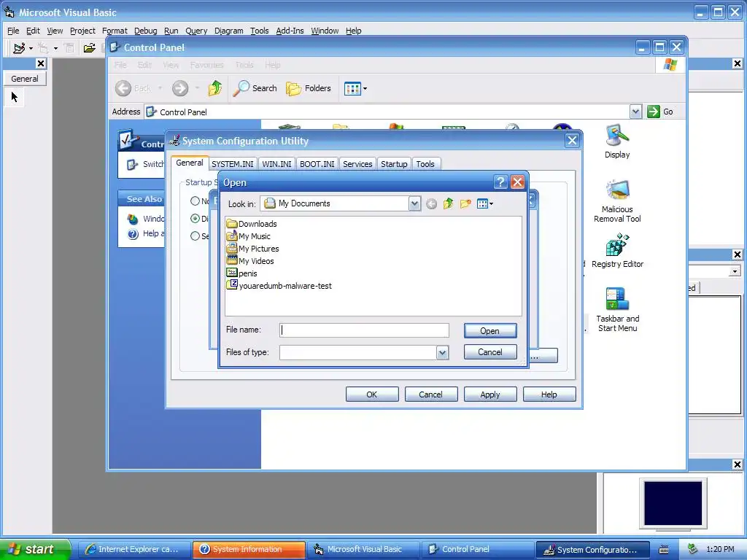Click the Windows Update icon under See Also
Screen dimensions: 747x560
pos(133,219)
